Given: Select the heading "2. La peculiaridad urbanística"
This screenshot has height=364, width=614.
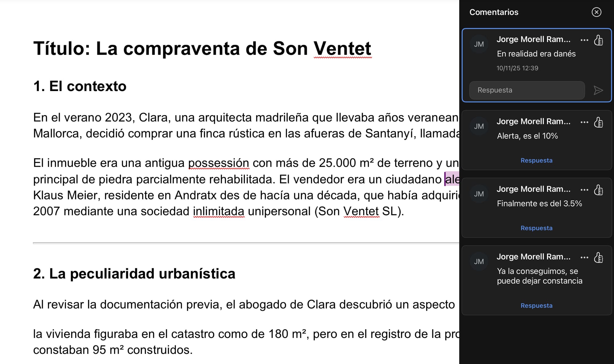Looking at the screenshot, I should click(134, 274).
